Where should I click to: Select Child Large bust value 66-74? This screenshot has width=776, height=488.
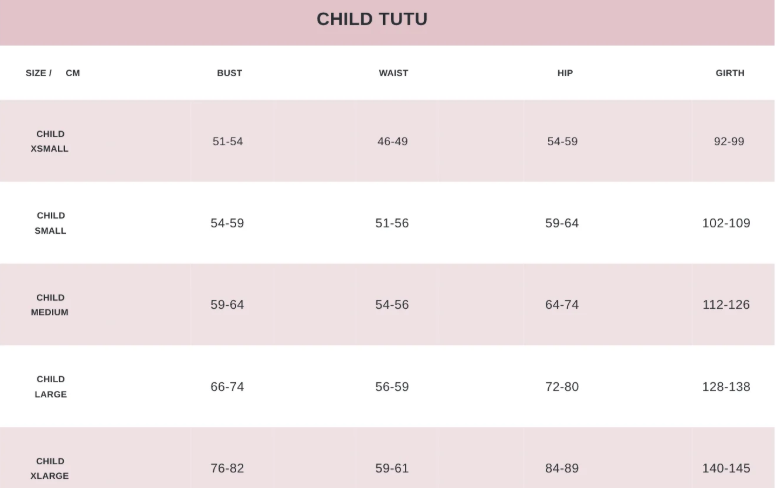pyautogui.click(x=227, y=387)
